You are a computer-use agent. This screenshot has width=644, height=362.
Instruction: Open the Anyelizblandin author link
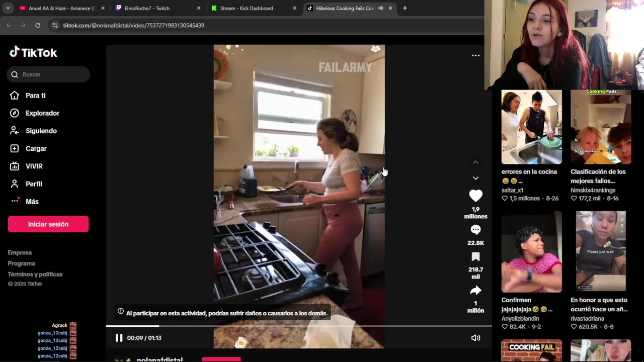pos(520,319)
